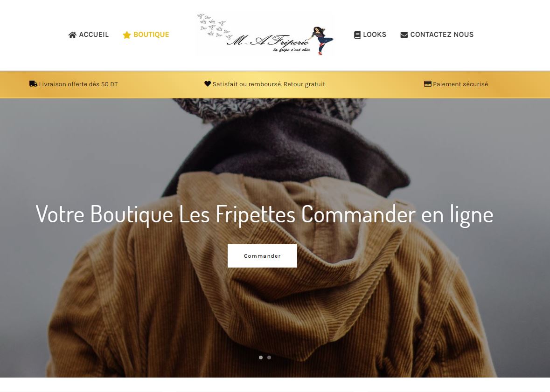Open the Contactez Nous page
The width and height of the screenshot is (550, 392).
coord(442,34)
